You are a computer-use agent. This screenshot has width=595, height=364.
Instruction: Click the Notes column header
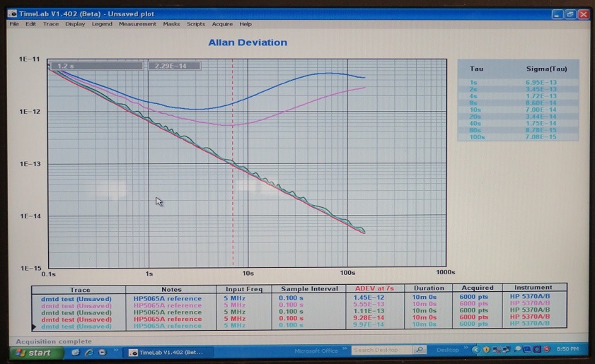click(171, 290)
